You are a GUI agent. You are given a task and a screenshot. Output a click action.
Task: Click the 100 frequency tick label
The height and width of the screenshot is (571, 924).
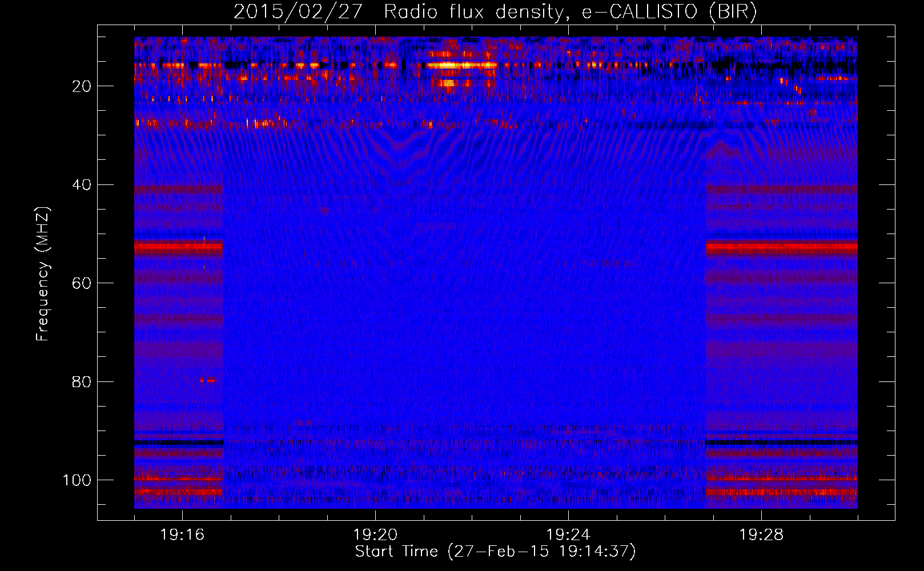coord(77,480)
